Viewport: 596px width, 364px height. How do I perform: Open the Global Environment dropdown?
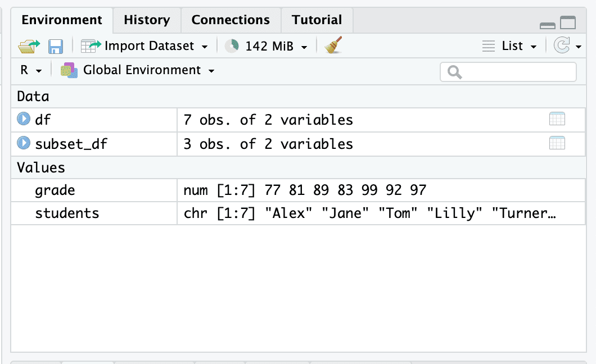138,70
